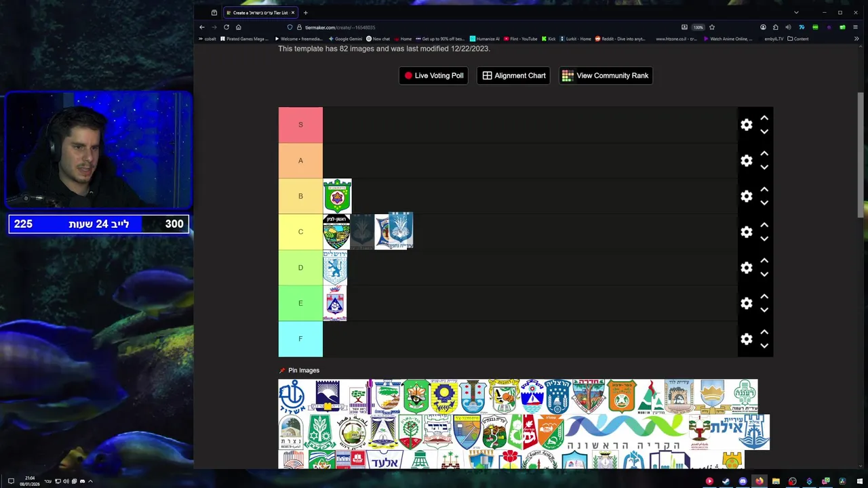Viewport: 868px width, 488px height.
Task: Select the green emblem in B tier
Action: pos(337,196)
